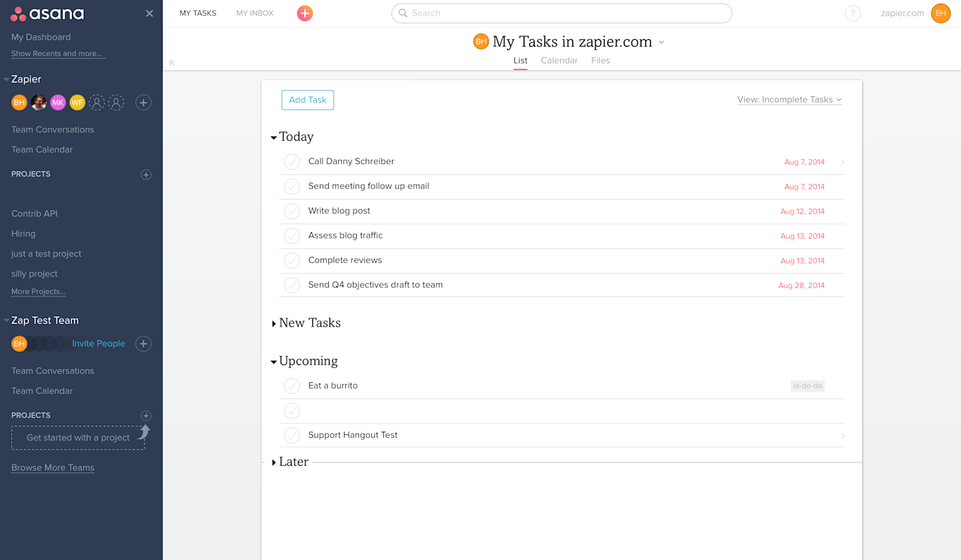Close the sidebar with the X icon
This screenshot has height=560, width=961.
[150, 14]
